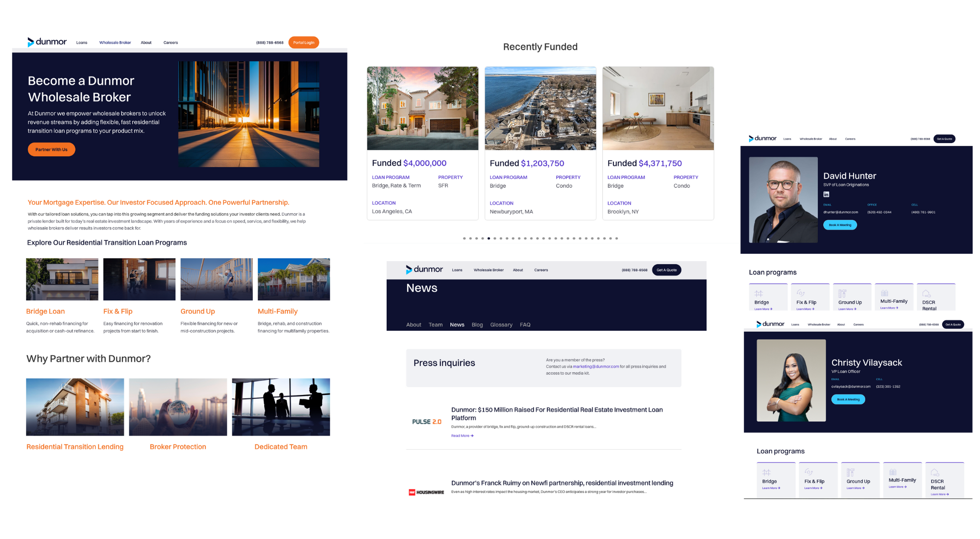Viewport: 980px width, 539px height.
Task: Click the HousingWire publication logo
Action: click(x=426, y=492)
